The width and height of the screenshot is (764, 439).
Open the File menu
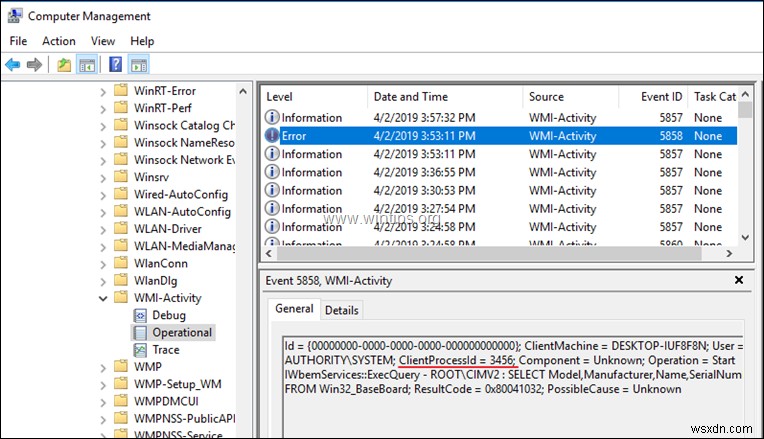18,41
